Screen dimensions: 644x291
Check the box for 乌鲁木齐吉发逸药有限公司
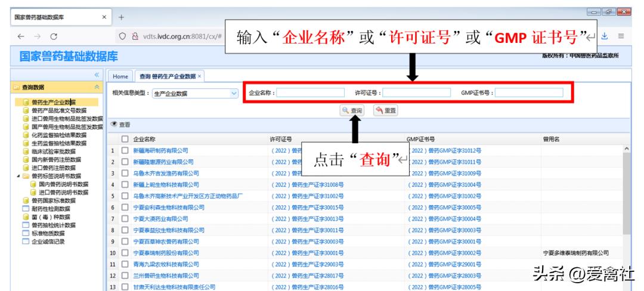pyautogui.click(x=125, y=173)
